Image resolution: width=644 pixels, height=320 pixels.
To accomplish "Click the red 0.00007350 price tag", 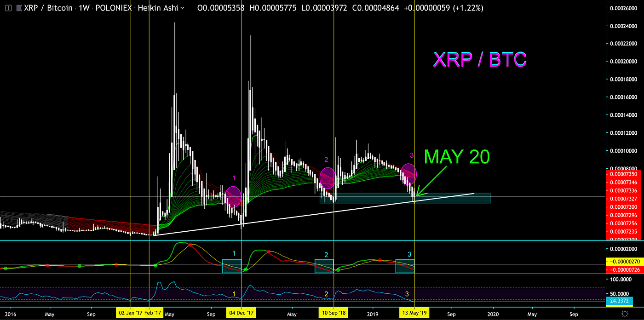I will [622, 175].
